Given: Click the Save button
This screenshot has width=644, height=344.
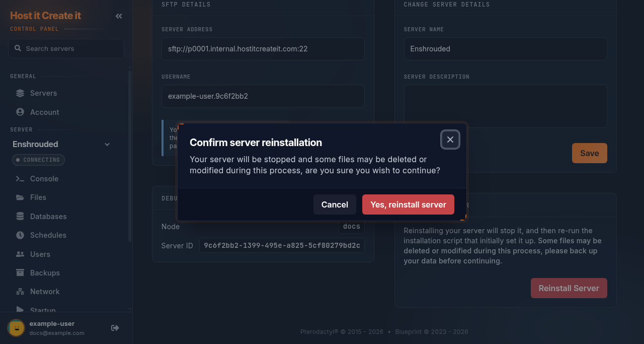Looking at the screenshot, I should [589, 153].
